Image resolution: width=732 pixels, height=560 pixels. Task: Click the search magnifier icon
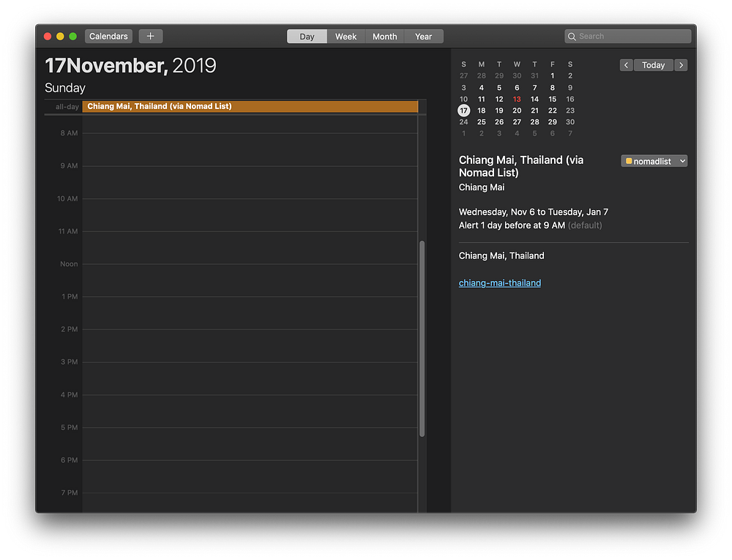click(572, 37)
